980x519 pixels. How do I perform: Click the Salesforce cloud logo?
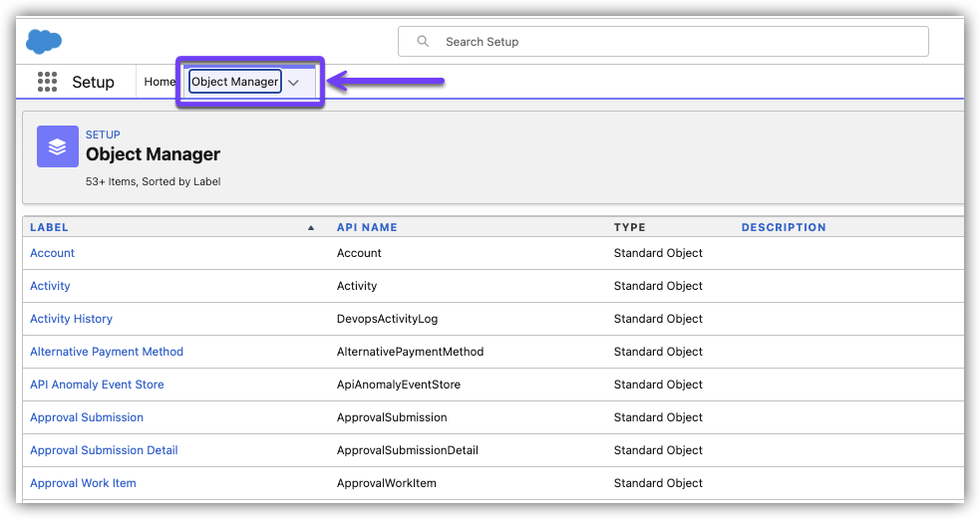coord(44,41)
